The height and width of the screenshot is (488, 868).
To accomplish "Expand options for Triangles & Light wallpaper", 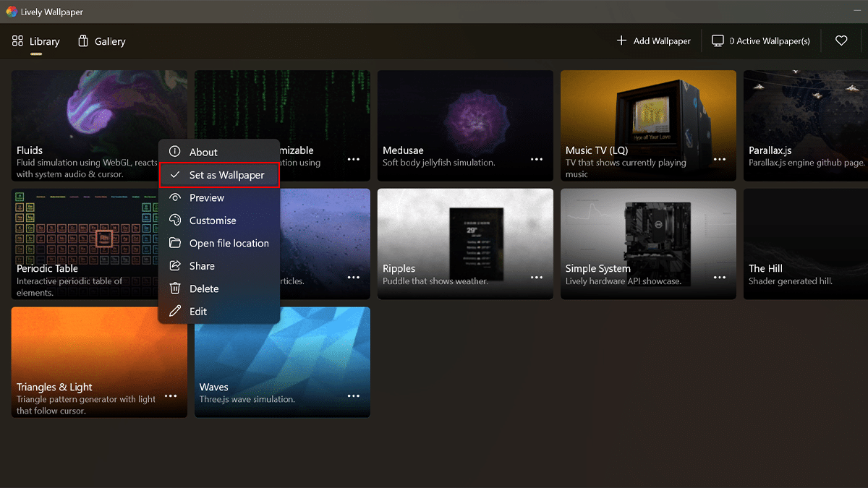I will [171, 395].
